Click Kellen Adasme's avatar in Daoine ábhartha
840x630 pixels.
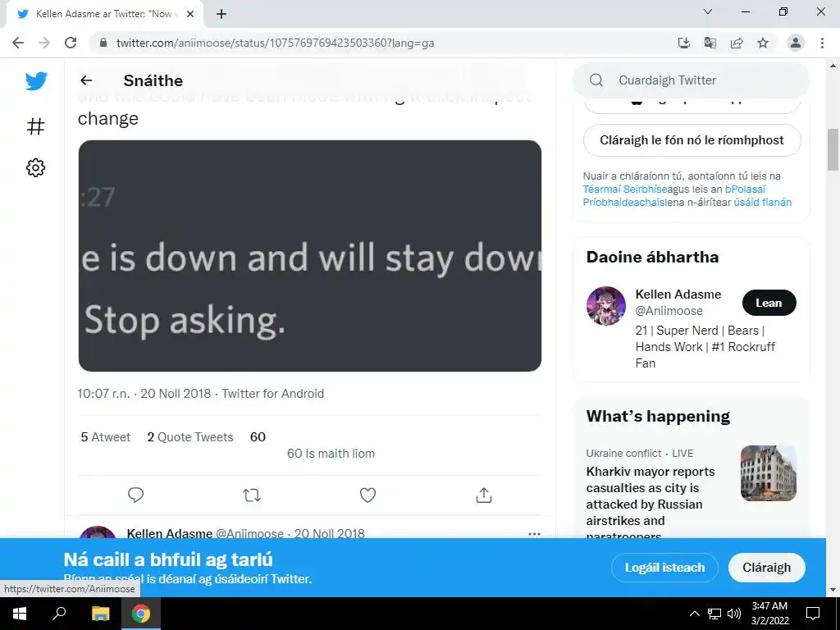606,306
